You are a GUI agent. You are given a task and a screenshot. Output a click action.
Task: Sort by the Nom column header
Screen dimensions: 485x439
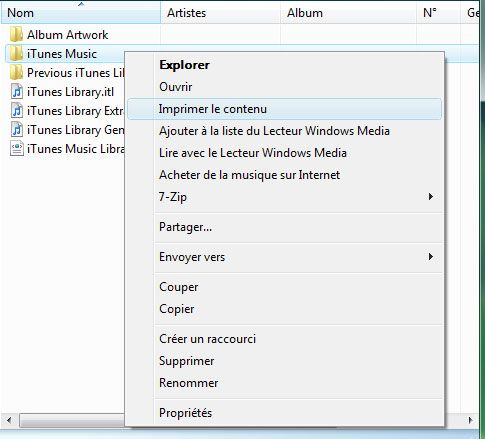click(81, 13)
